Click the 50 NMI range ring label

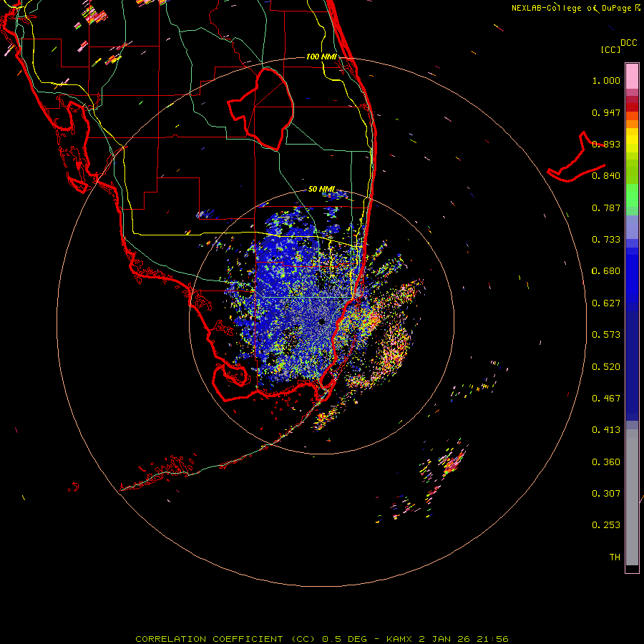pos(321,189)
